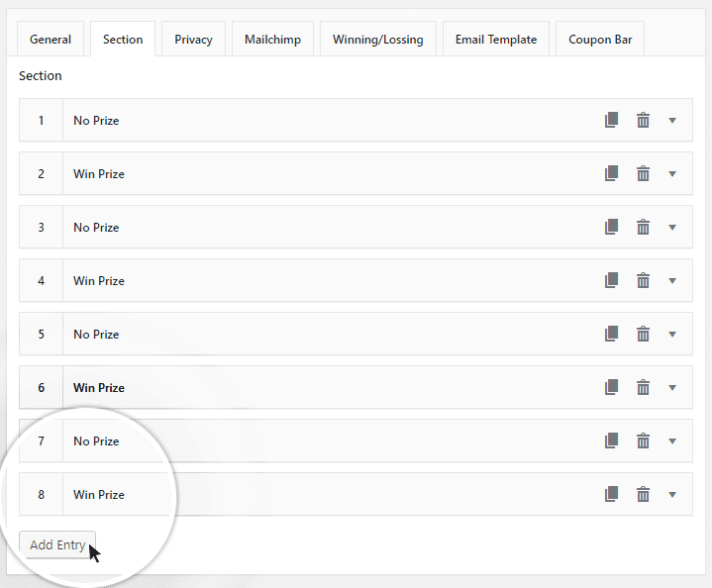This screenshot has width=712, height=588.
Task: Expand section 6 using the dropdown arrow
Action: click(672, 388)
